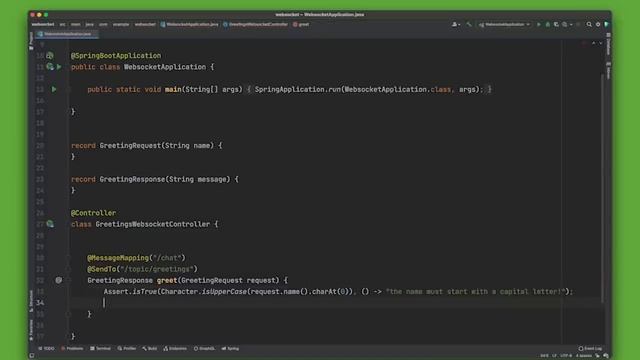Click the src breadcrumb
Viewport: 640px width, 360px height.
coord(62,24)
